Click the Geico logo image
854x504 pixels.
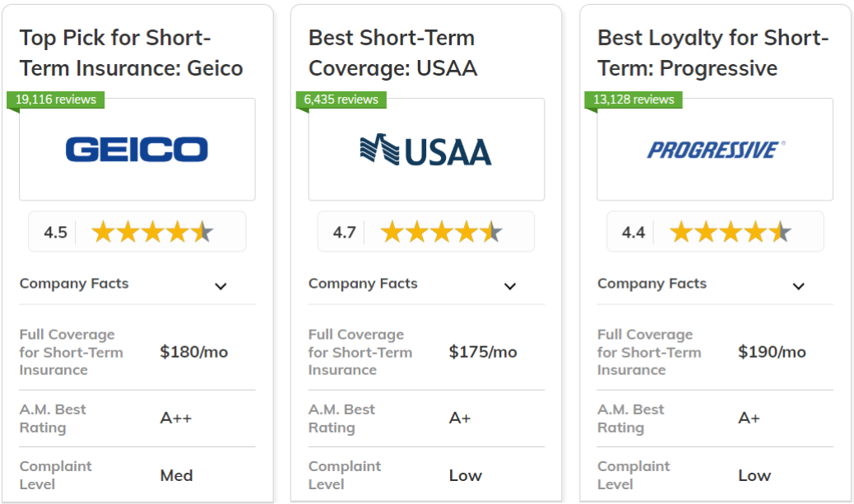click(137, 149)
